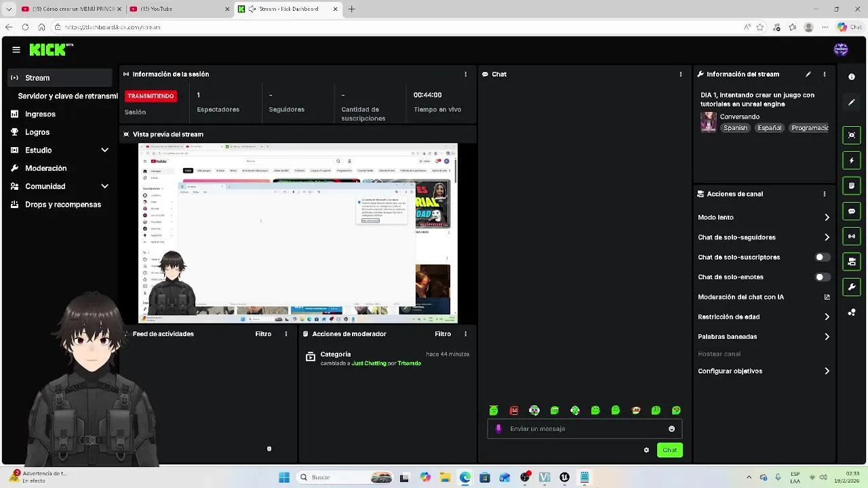This screenshot has width=868, height=488.
Task: Open Unreal Engine from taskbar
Action: point(564,477)
